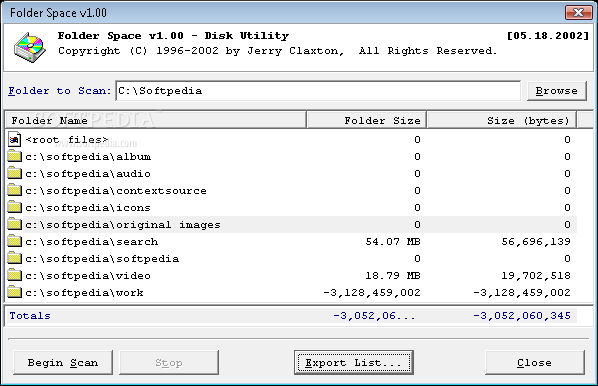Sort by Folder Name column header
This screenshot has width=598, height=386.
click(156, 121)
